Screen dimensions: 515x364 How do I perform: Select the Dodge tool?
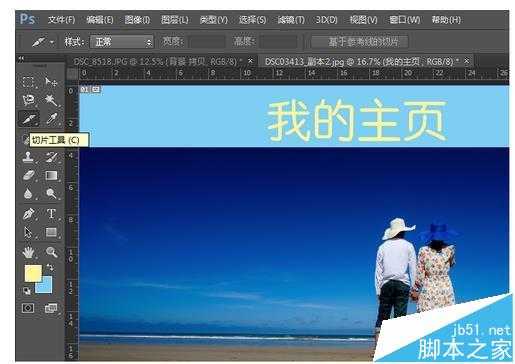pyautogui.click(x=51, y=194)
